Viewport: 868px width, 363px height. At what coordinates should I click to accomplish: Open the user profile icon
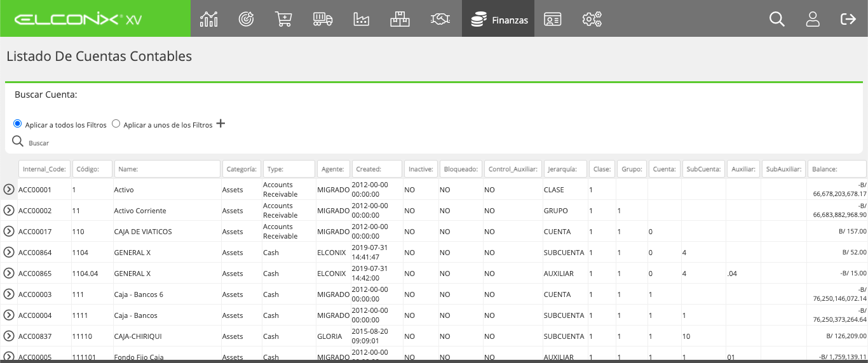click(x=813, y=19)
